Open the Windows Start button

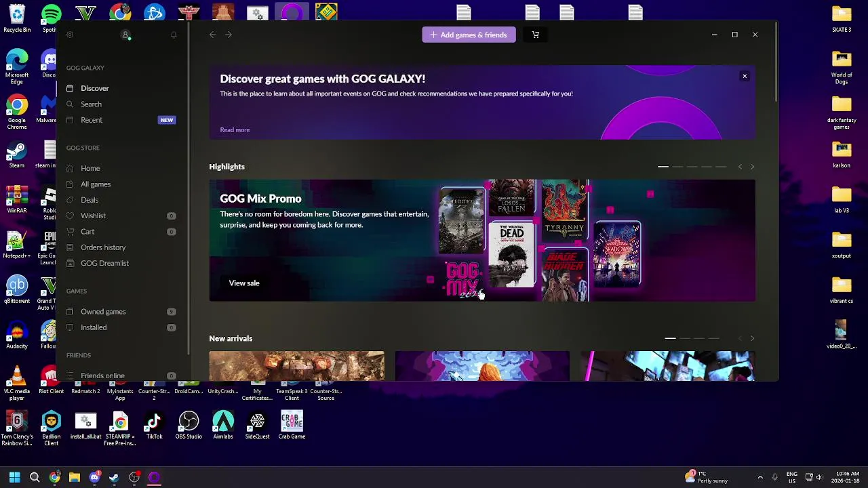pyautogui.click(x=14, y=477)
